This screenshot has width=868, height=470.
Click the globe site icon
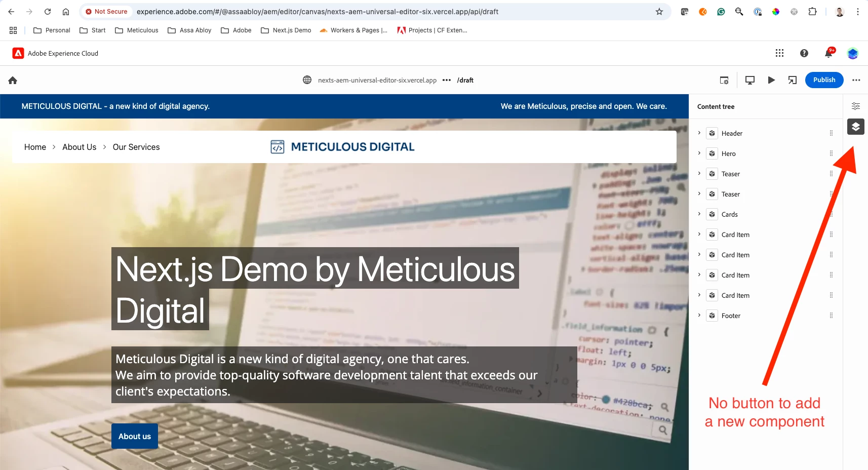[x=307, y=80]
